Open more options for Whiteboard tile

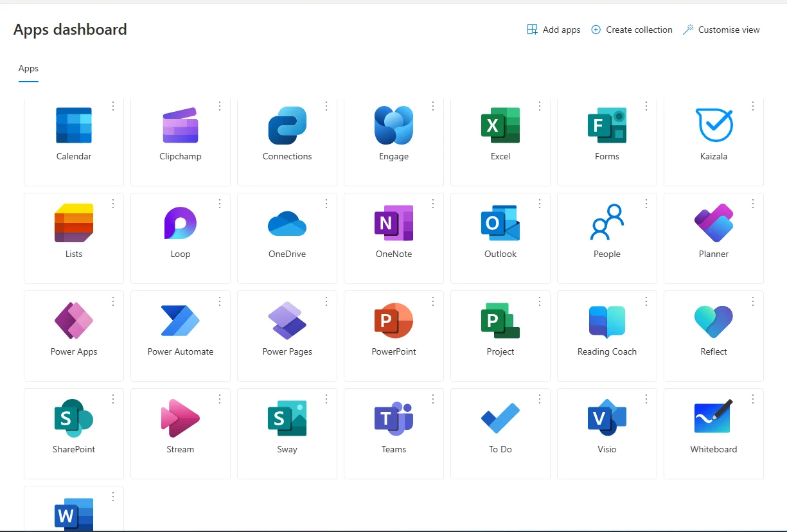click(753, 399)
